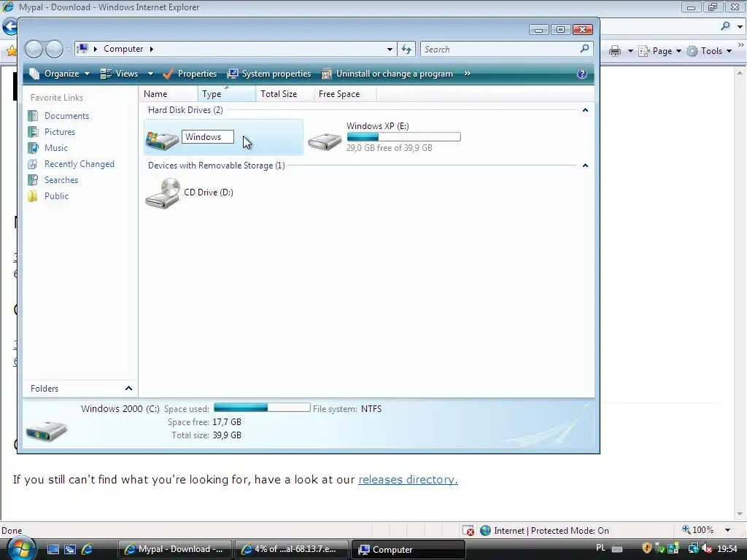The width and height of the screenshot is (747, 560).
Task: Click the Hard Disk Drives (2) group header
Action: click(x=185, y=110)
